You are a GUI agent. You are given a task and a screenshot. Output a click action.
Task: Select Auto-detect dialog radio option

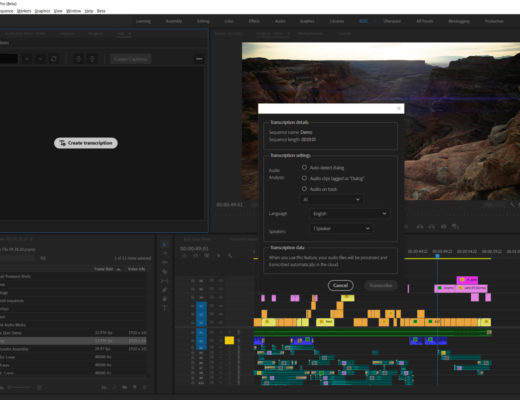point(304,167)
